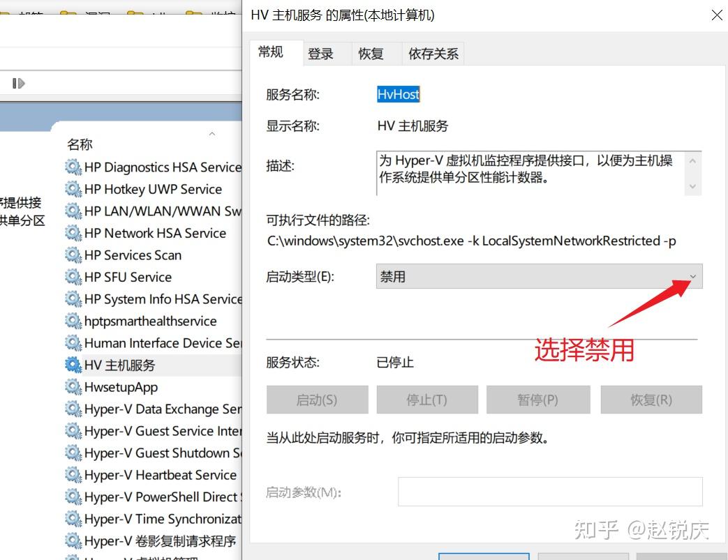
Task: Click the HwsetupApp service gear icon
Action: tap(73, 387)
